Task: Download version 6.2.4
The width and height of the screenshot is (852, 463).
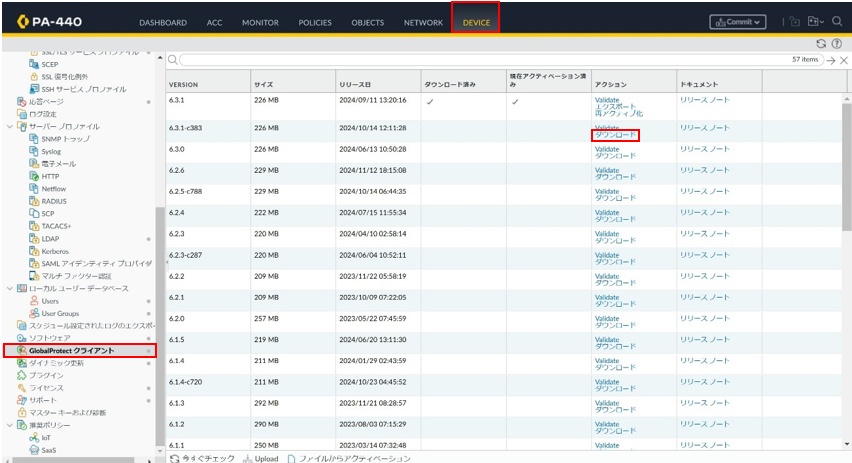Action: (615, 220)
